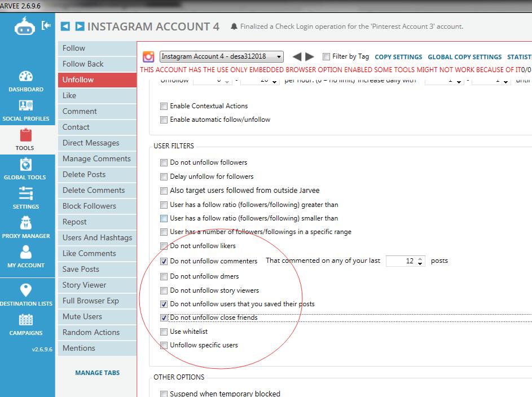532x397 pixels.
Task: Open the Repost tab
Action: click(x=97, y=222)
